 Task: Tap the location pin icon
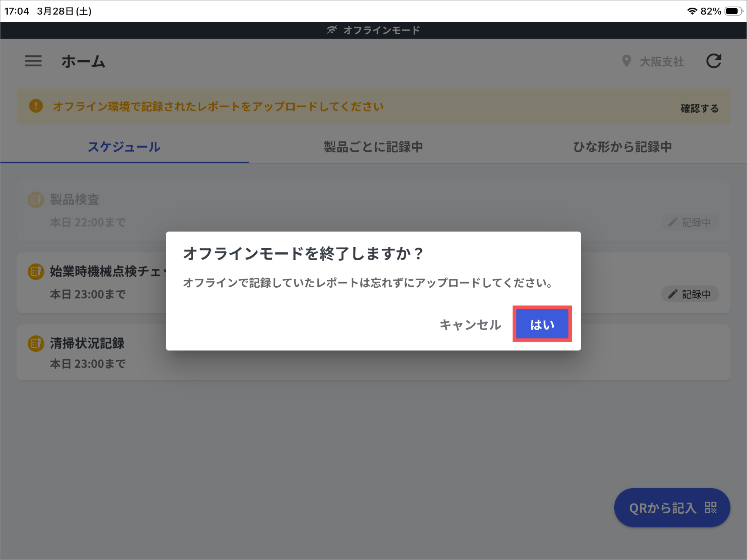(x=626, y=61)
